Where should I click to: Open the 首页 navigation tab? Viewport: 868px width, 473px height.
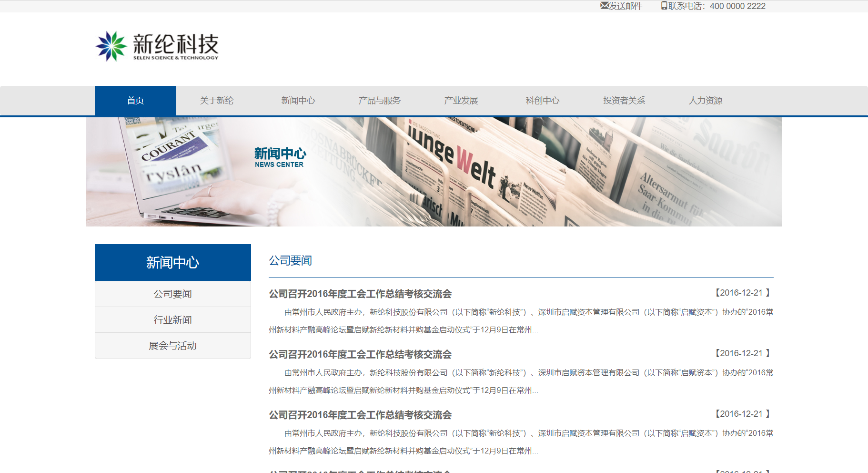tap(135, 101)
